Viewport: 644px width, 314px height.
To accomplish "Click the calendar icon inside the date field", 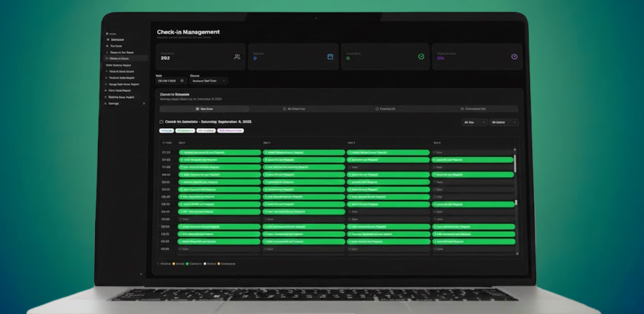I will [182, 81].
